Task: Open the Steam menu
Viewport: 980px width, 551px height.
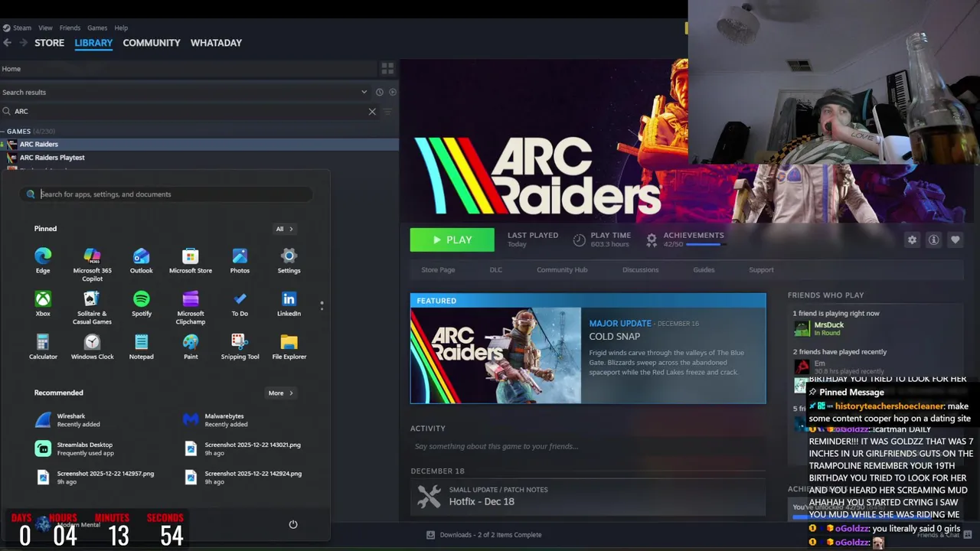Action: (x=21, y=28)
